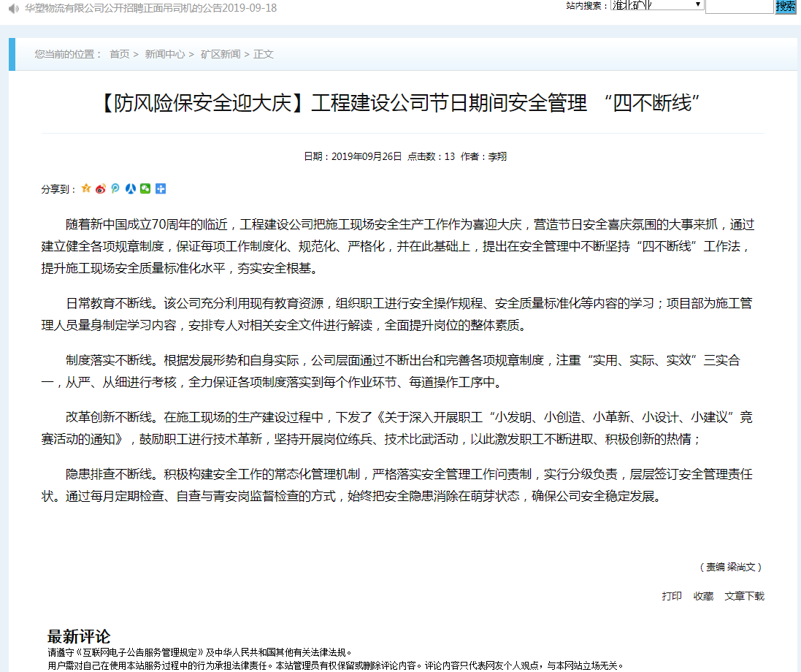Click the speaker announcement icon
The height and width of the screenshot is (672, 801).
[x=13, y=8]
